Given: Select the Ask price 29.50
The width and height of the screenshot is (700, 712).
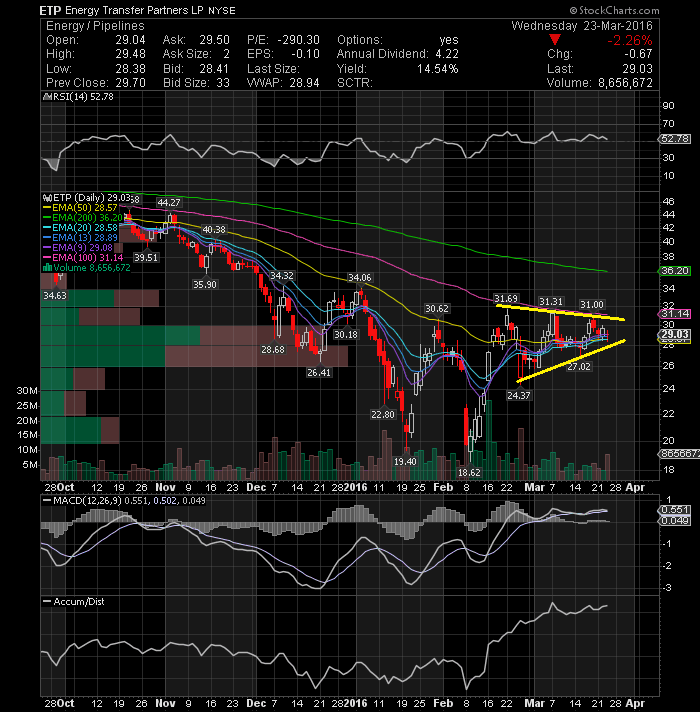Looking at the screenshot, I should pos(214,40).
